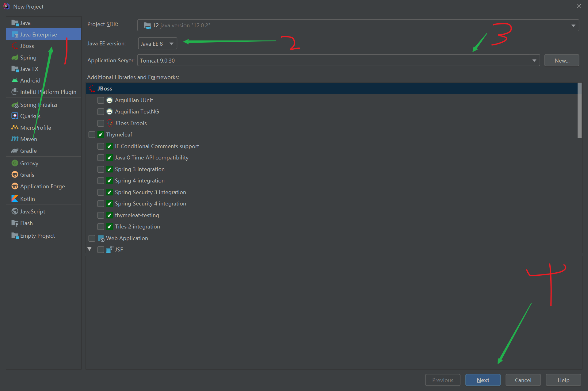This screenshot has height=391, width=588.
Task: Tick IE Conditional Comments support checkbox
Action: 101,146
